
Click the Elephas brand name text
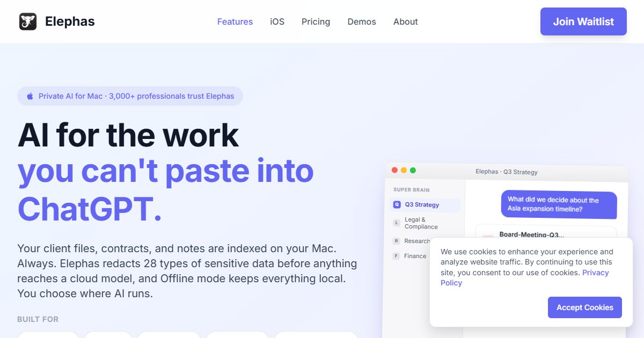point(70,21)
